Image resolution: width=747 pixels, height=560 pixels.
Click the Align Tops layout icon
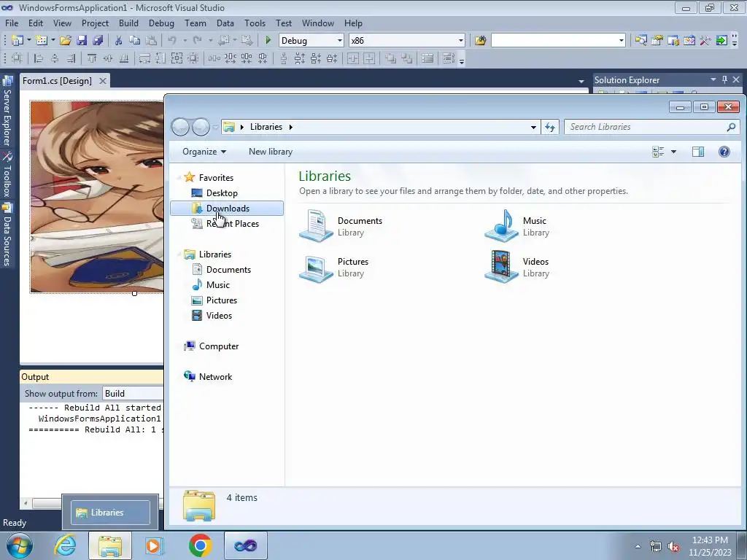click(x=91, y=58)
